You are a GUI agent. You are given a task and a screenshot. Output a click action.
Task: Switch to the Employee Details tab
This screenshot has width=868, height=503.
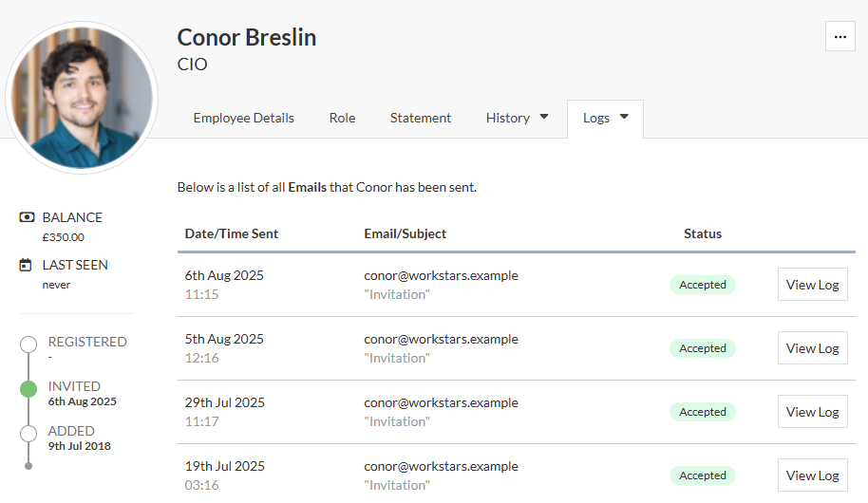point(243,118)
